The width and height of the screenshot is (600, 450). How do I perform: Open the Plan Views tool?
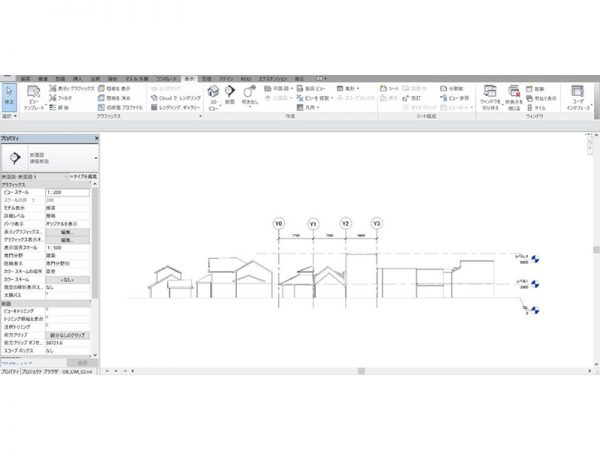click(277, 88)
